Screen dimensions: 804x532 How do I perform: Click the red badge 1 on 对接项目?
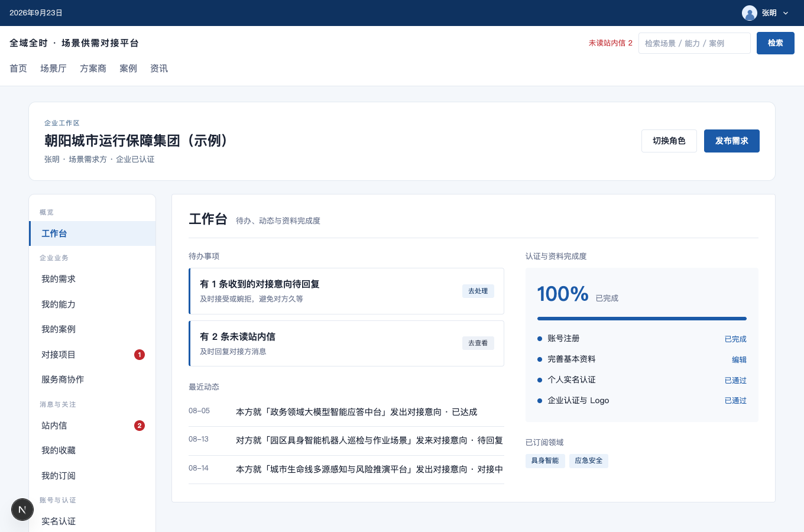click(140, 355)
